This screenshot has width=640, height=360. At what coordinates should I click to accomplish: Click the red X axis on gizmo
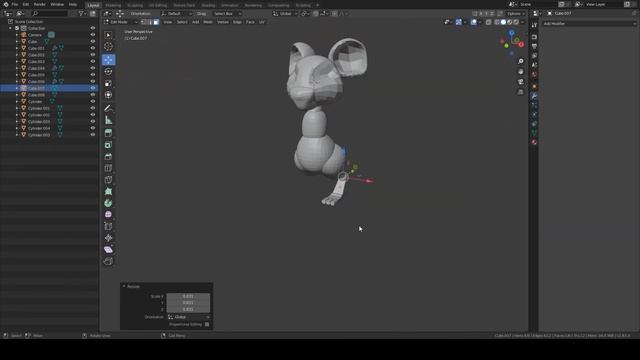[521, 44]
